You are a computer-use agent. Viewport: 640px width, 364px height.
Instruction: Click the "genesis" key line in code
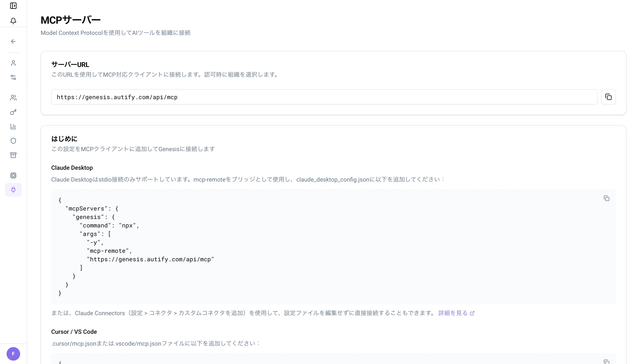coord(94,217)
